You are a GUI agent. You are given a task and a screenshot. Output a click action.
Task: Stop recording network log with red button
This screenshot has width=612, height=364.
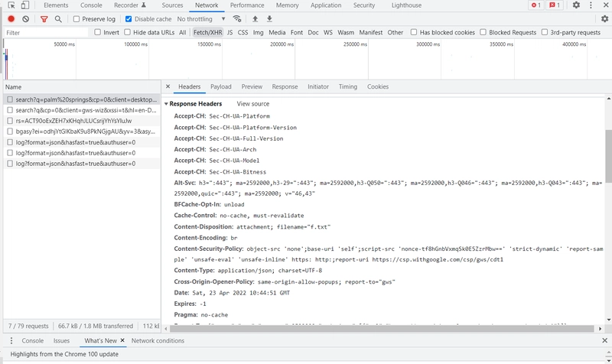[11, 18]
